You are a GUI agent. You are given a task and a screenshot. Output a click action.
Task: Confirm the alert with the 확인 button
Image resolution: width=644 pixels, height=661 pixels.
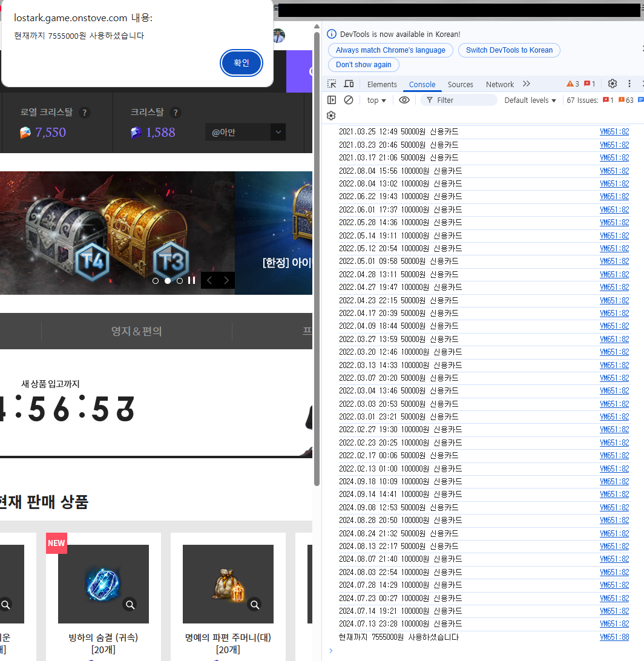coord(241,63)
